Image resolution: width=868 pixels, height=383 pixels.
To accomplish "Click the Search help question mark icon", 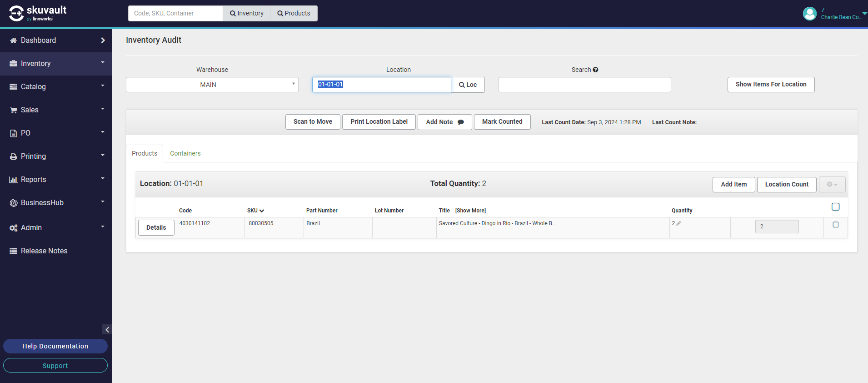I will pos(595,70).
